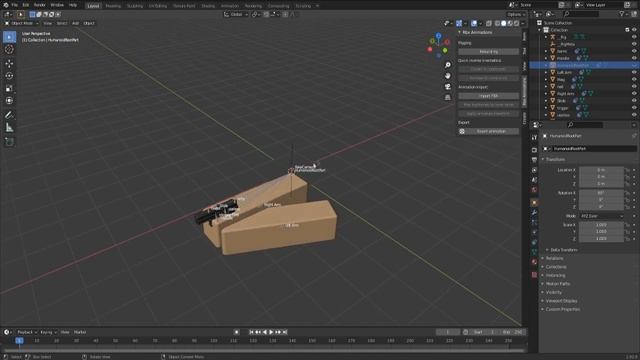Click the Location X value field
The height and width of the screenshot is (360, 640).
[601, 170]
